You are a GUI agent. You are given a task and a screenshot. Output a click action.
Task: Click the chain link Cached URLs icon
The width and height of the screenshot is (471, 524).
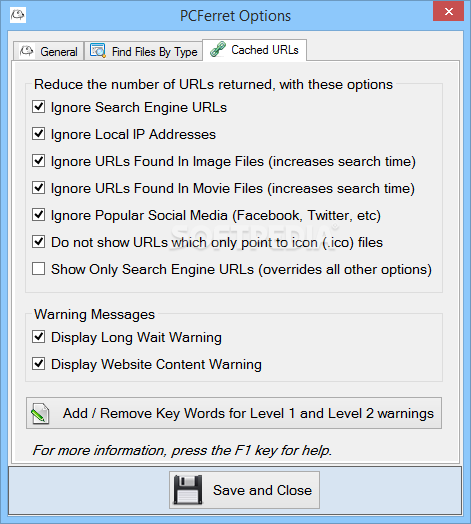(218, 49)
